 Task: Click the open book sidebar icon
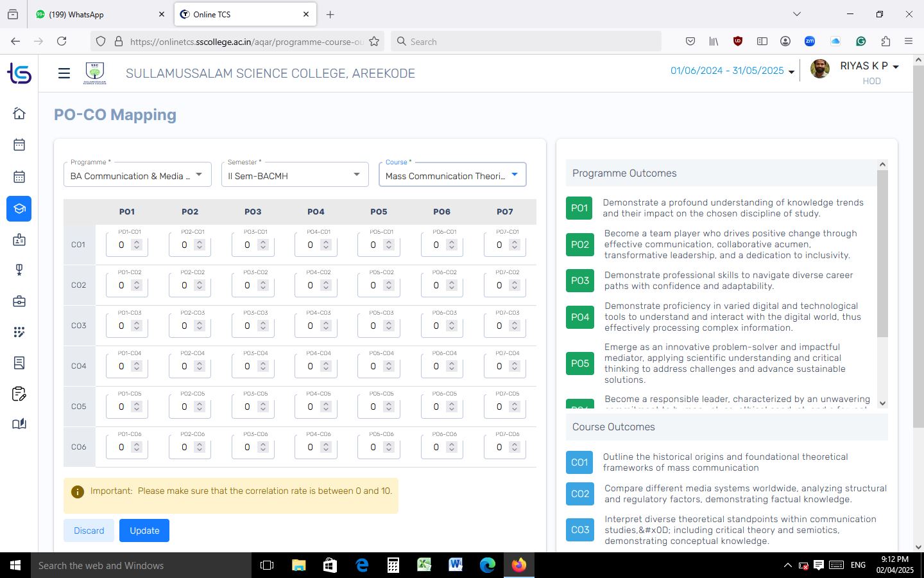[x=19, y=424]
